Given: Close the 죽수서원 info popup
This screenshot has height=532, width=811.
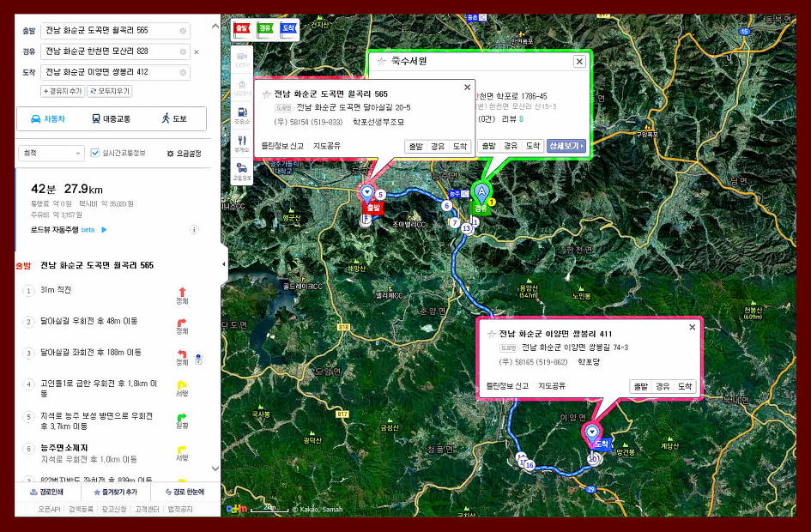Looking at the screenshot, I should pyautogui.click(x=579, y=62).
